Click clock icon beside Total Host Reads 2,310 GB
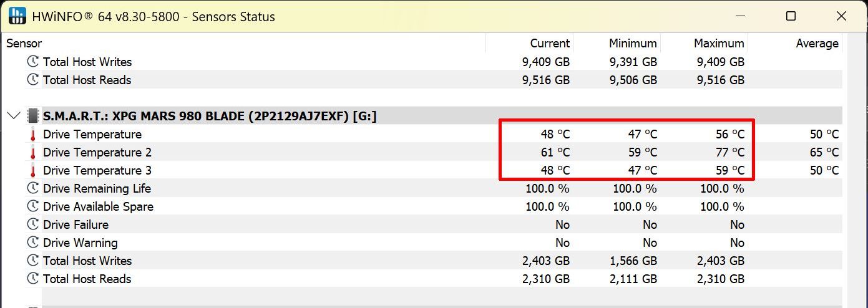Viewport: 868px width, 308px height. point(32,279)
